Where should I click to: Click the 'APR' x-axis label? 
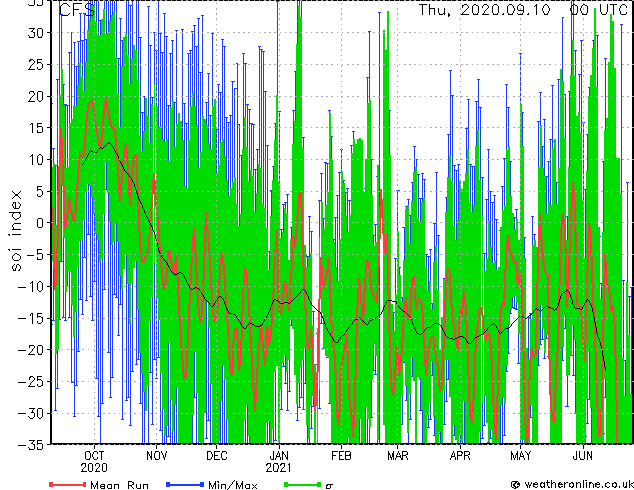click(x=460, y=456)
